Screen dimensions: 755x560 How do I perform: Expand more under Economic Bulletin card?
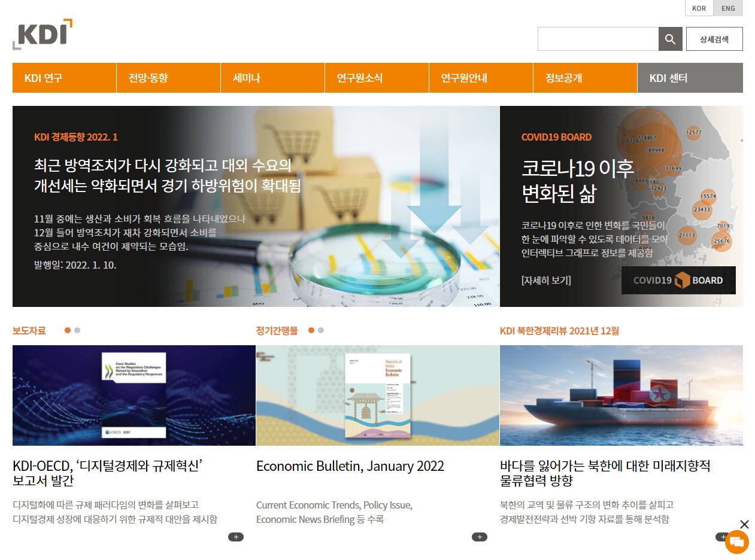pos(480,537)
